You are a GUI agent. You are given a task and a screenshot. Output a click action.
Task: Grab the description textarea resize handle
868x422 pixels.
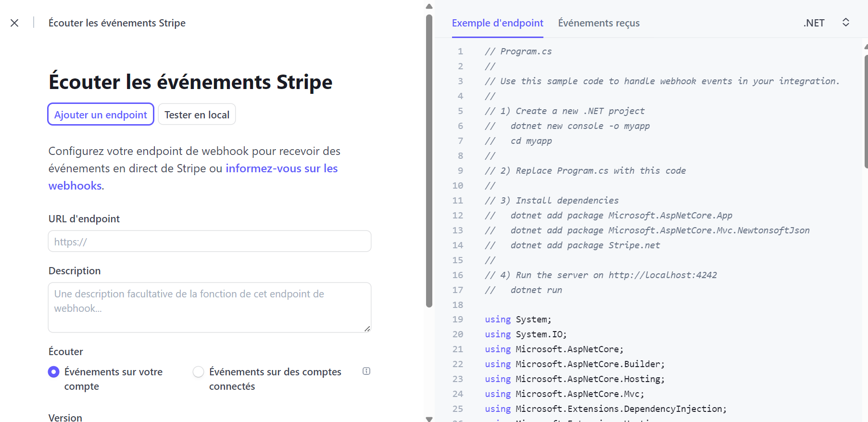[367, 329]
